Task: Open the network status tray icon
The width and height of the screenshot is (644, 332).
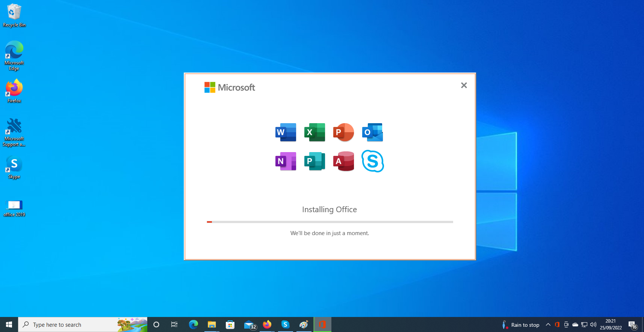Action: (x=584, y=324)
